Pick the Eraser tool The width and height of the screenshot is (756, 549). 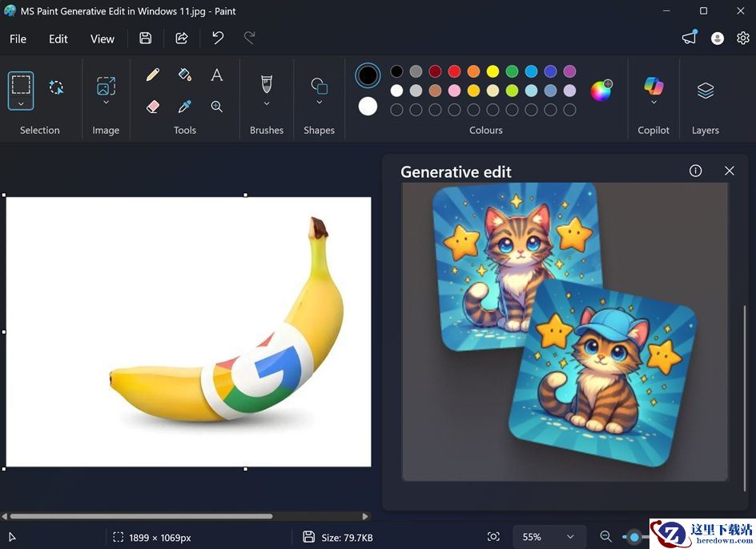[x=153, y=107]
